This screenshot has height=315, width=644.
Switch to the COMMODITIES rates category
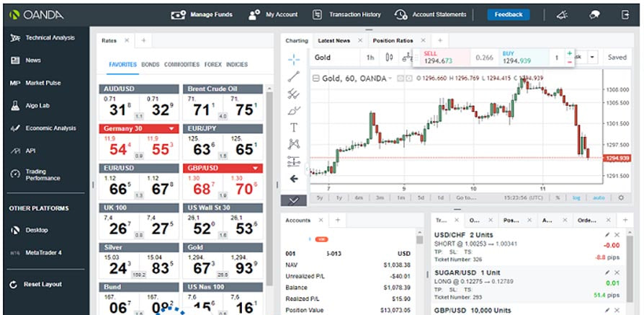point(182,65)
